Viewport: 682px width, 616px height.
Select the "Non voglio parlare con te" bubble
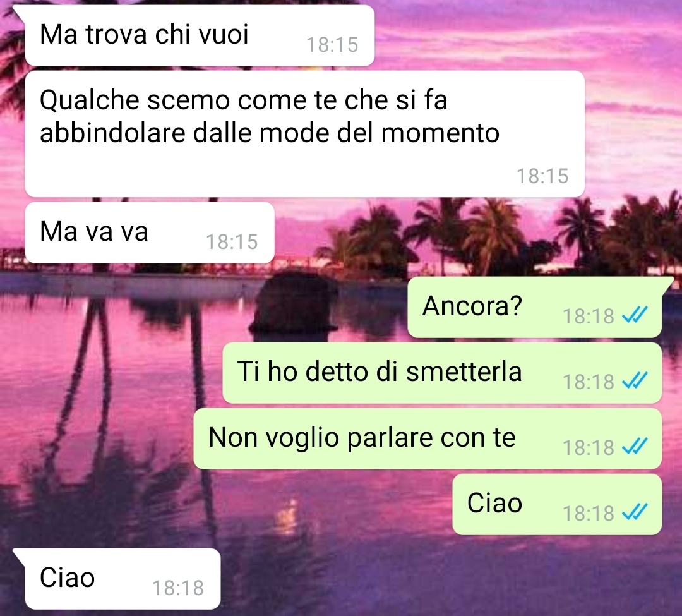(428, 438)
